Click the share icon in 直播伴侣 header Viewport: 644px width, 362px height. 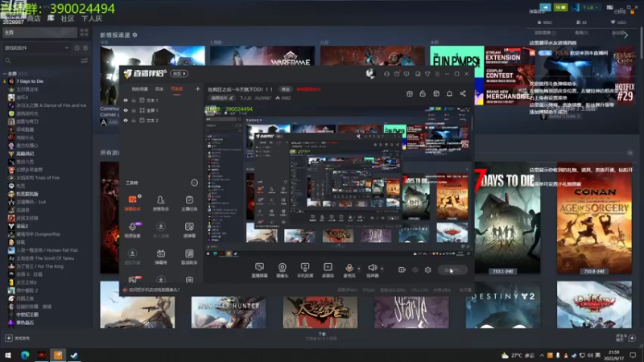[463, 93]
